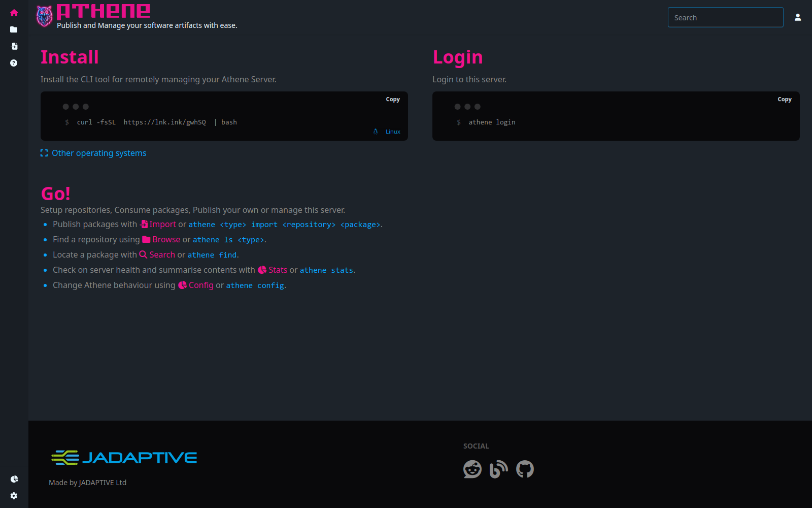Follow the Config link
Image resolution: width=812 pixels, height=508 pixels.
(196, 285)
